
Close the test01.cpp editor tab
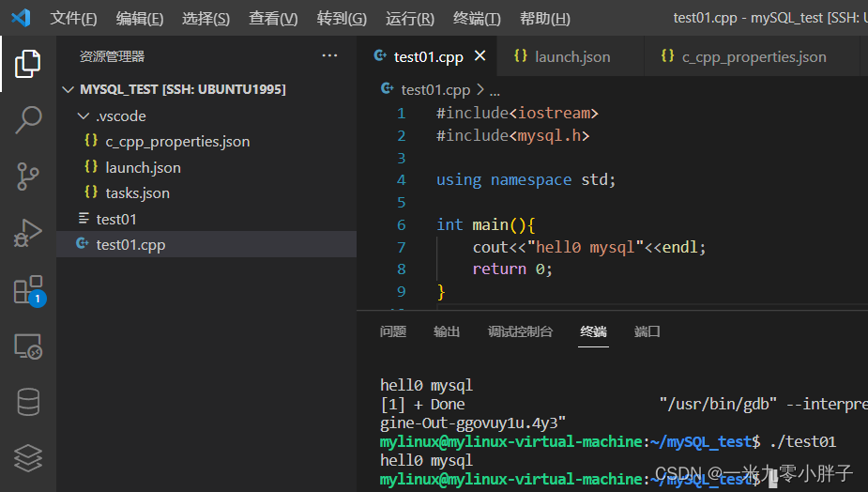pyautogui.click(x=480, y=56)
